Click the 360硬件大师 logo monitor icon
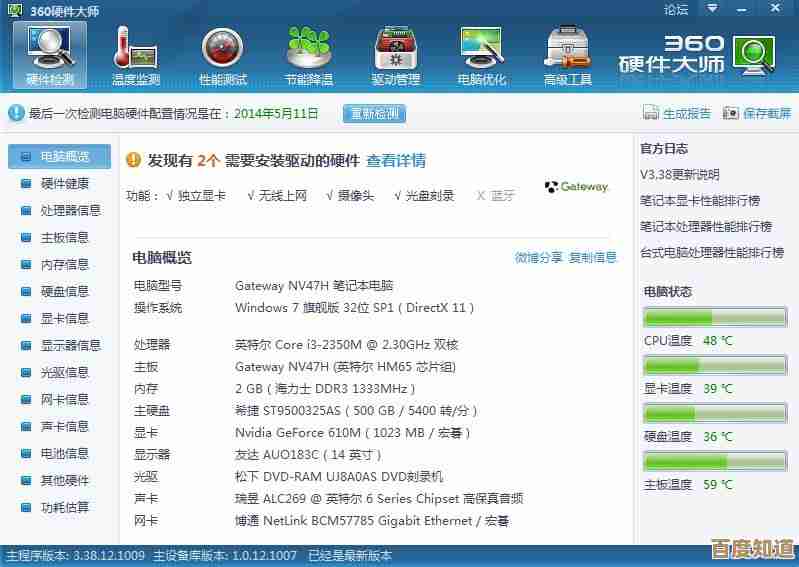 [x=755, y=55]
